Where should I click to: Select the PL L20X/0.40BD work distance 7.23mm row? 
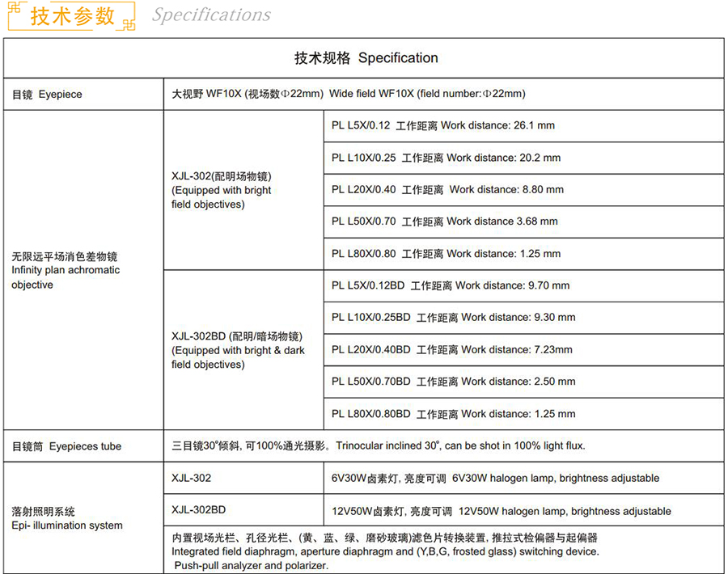coord(451,349)
